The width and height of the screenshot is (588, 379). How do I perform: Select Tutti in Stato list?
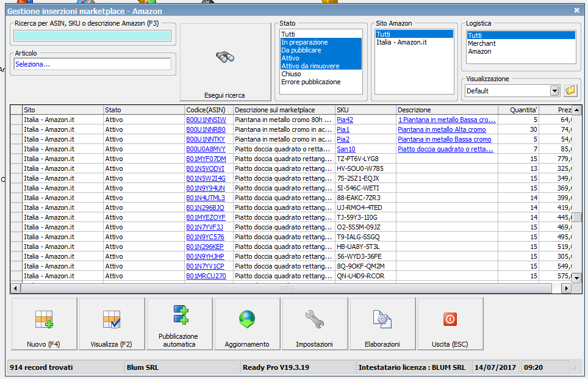(321, 34)
